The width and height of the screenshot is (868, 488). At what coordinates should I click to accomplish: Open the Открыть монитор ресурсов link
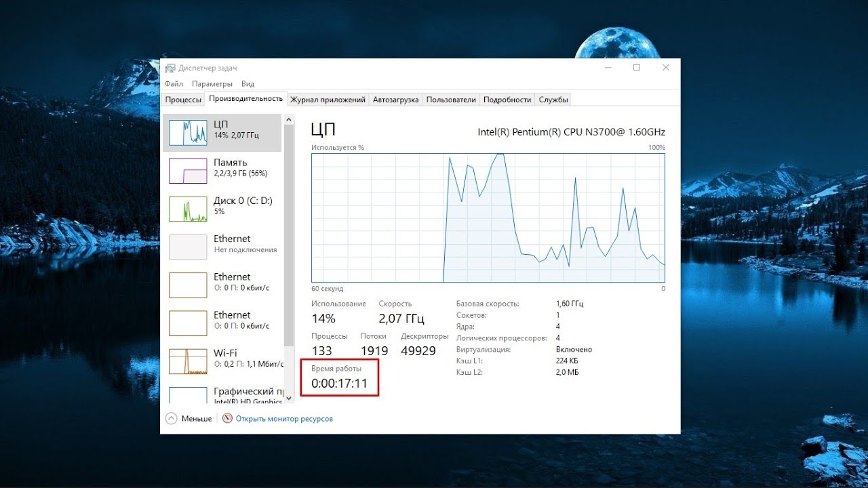284,419
